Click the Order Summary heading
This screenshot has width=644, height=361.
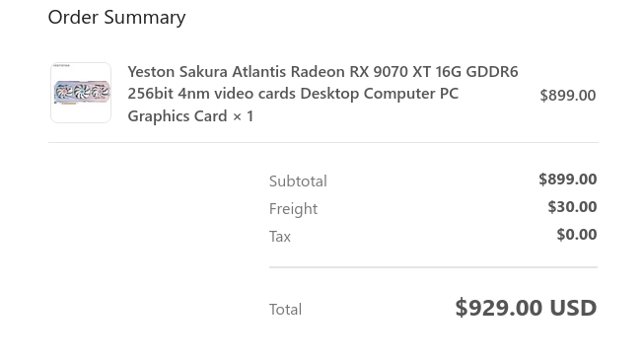(116, 18)
